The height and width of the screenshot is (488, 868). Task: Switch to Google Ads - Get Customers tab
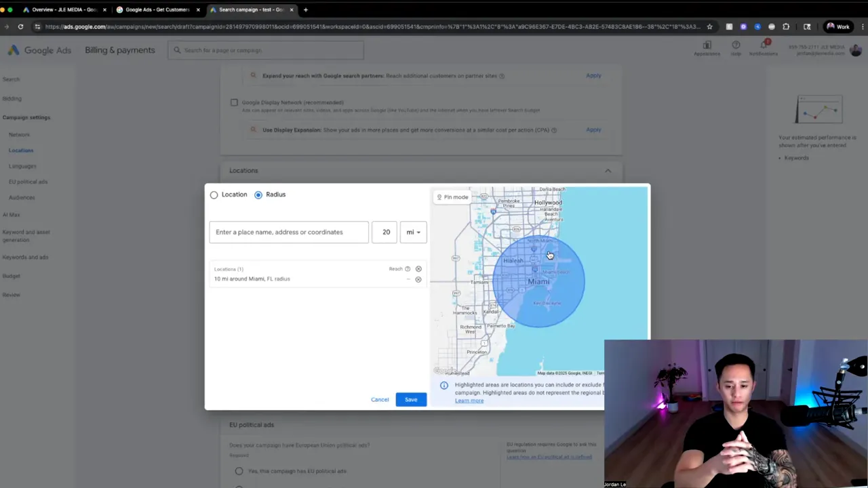(x=157, y=9)
